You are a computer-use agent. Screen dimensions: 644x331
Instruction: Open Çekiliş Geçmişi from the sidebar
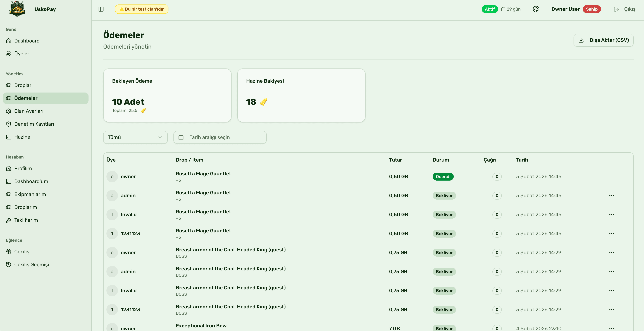pyautogui.click(x=32, y=264)
